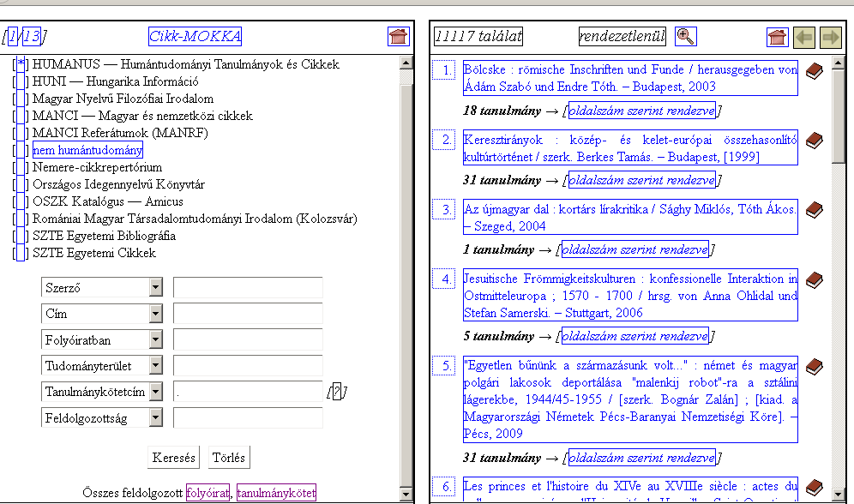This screenshot has height=504, width=854.
Task: Open the Keresztirányok közép- és kelet-európai record link
Action: tap(630, 148)
